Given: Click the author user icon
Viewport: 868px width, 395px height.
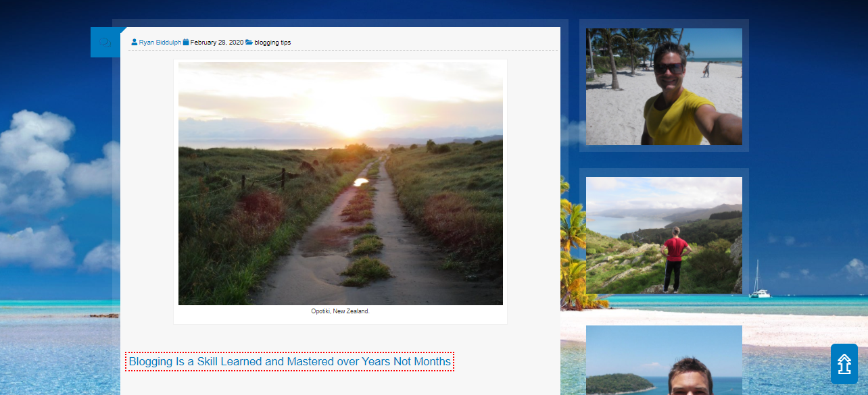Looking at the screenshot, I should pyautogui.click(x=135, y=42).
